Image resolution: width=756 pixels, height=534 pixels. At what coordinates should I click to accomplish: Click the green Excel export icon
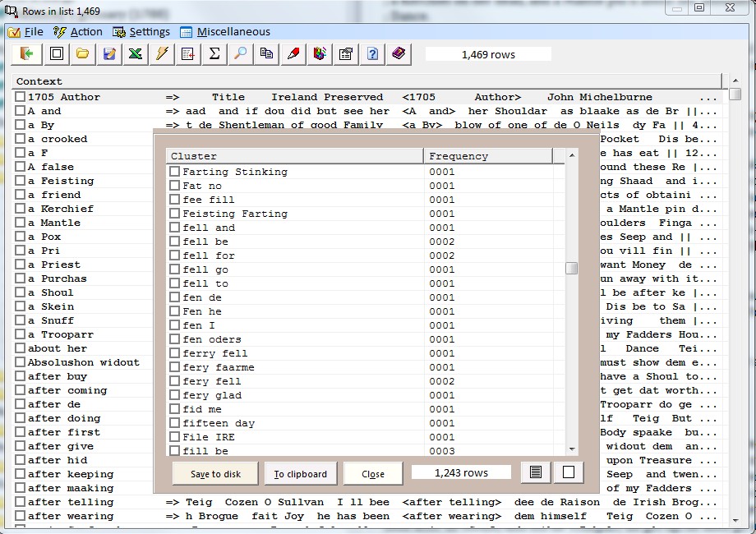(x=136, y=54)
